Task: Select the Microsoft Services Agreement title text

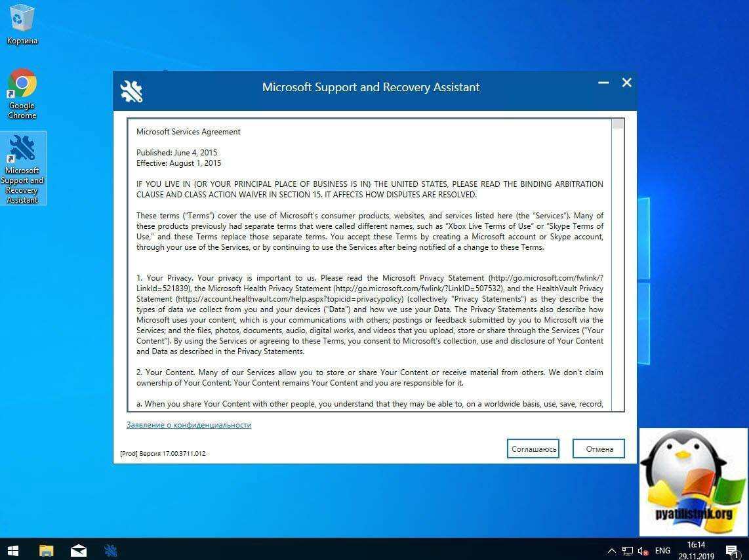Action: coord(188,131)
